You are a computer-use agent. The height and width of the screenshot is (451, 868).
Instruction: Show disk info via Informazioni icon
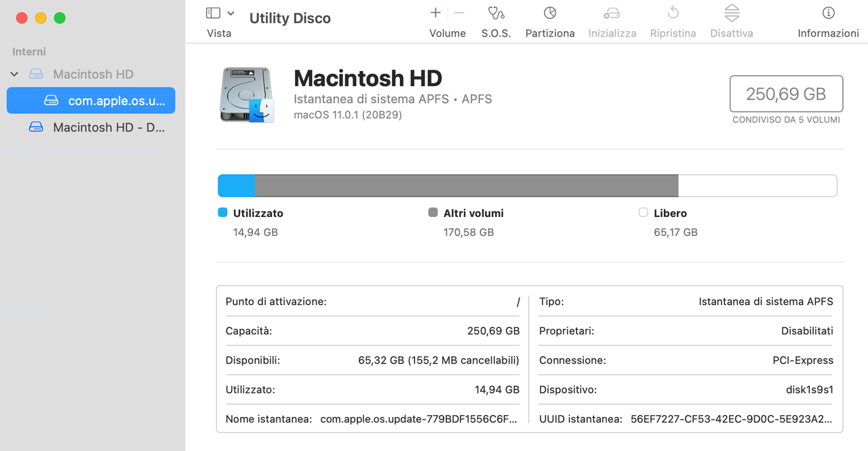click(x=828, y=13)
